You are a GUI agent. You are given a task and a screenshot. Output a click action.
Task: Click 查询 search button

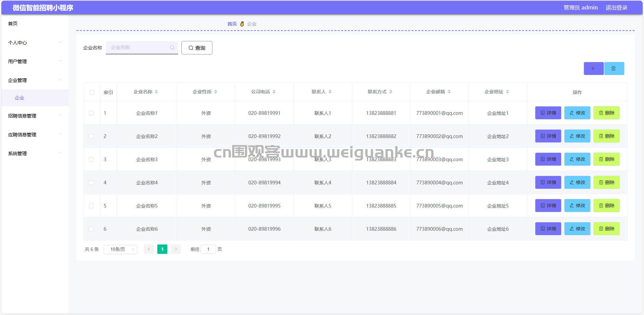point(197,48)
